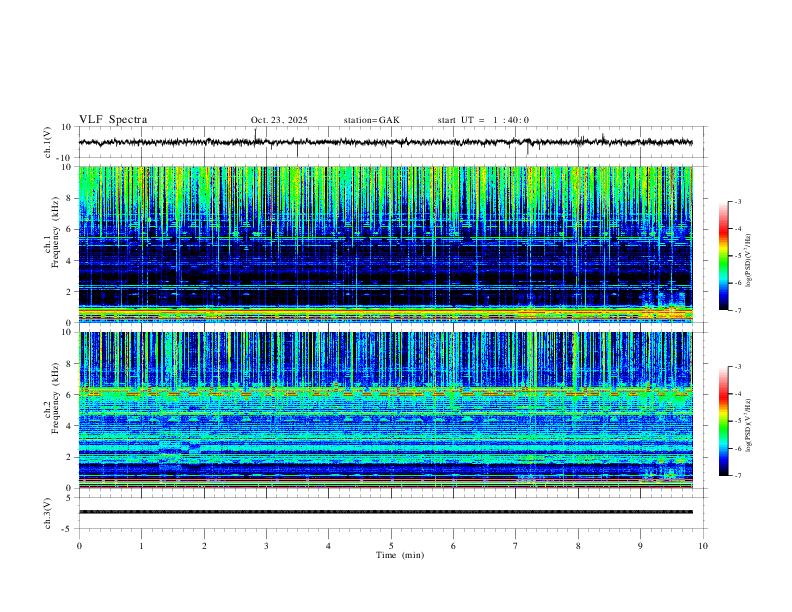792x612 pixels.
Task: Click the 'Time (min)' axis label
Action: [x=400, y=555]
